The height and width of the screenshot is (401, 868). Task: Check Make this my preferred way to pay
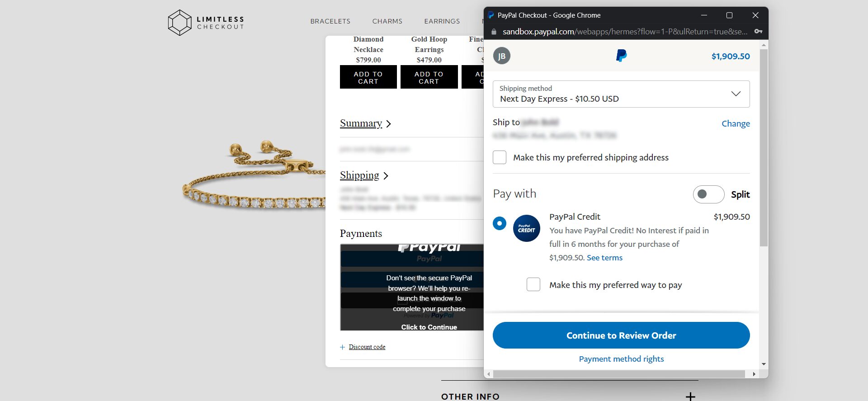pos(533,284)
